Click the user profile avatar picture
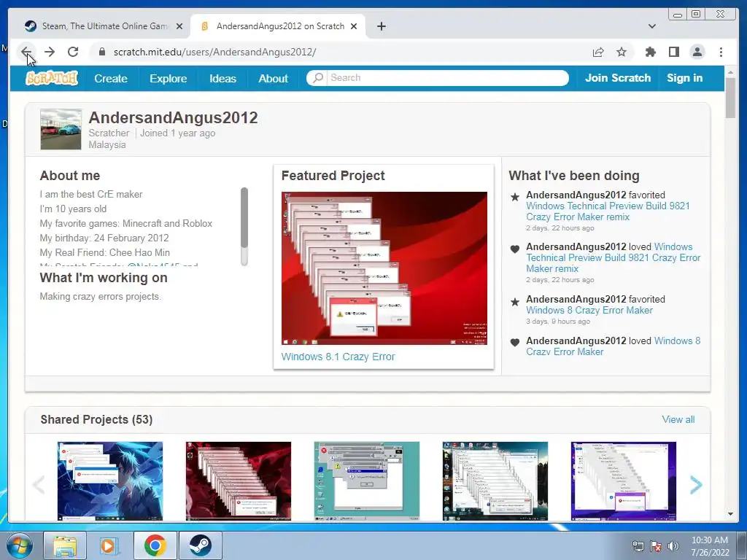Screen dimensions: 747x560 [x=61, y=130]
